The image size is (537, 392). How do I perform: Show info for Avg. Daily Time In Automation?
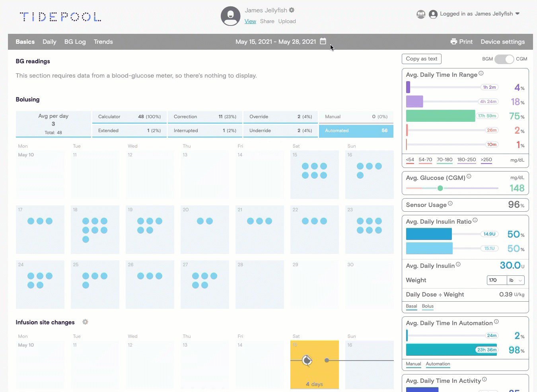pos(496,322)
